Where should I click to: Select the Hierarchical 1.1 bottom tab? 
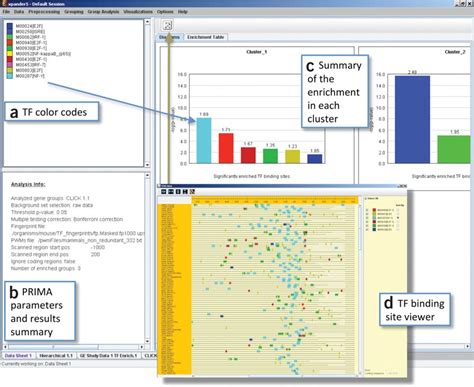click(x=56, y=356)
